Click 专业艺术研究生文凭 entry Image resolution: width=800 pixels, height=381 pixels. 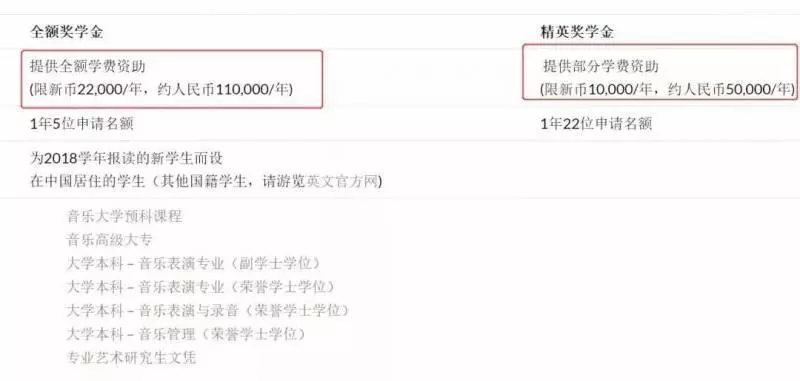tap(131, 357)
